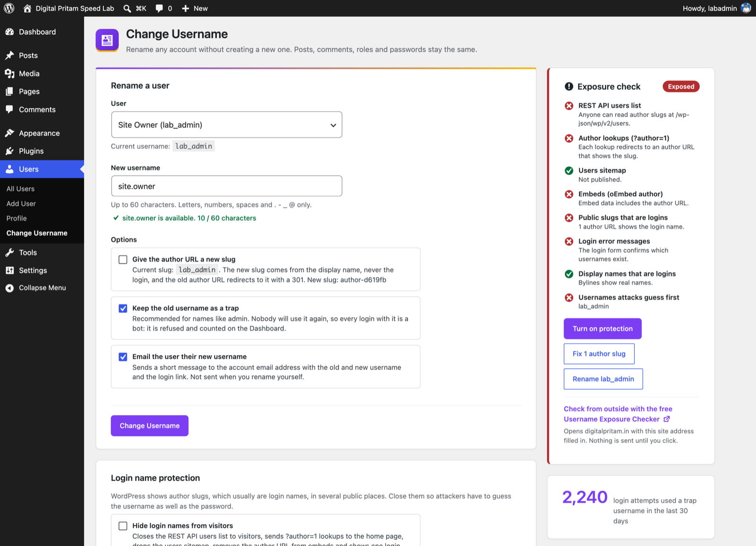The width and height of the screenshot is (756, 546).
Task: Open the search magnifier icon
Action: pyautogui.click(x=127, y=9)
